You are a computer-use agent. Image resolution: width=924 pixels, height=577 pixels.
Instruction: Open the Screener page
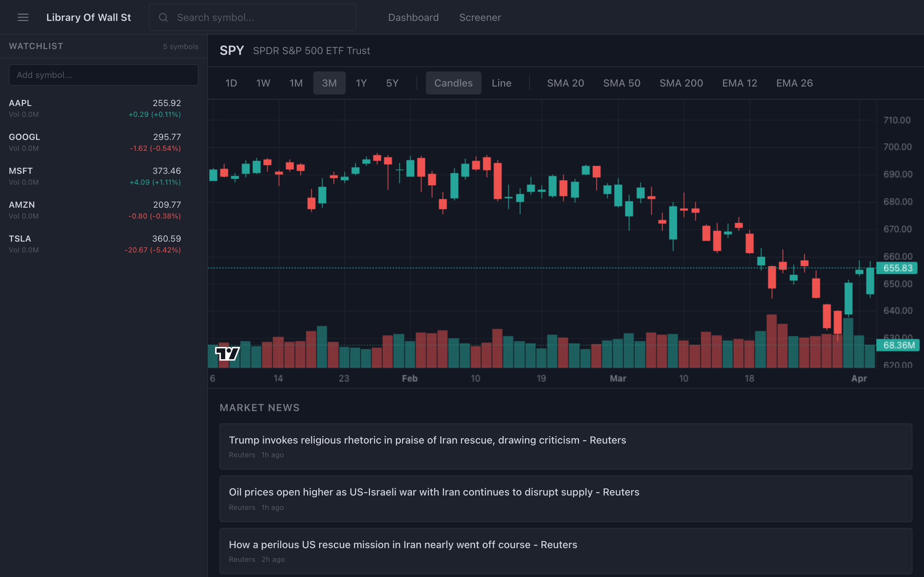[480, 18]
